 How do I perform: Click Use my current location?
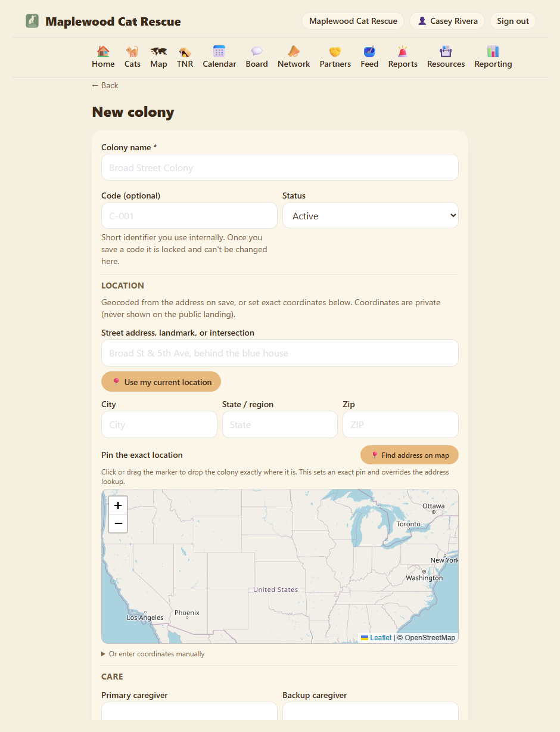coord(161,382)
